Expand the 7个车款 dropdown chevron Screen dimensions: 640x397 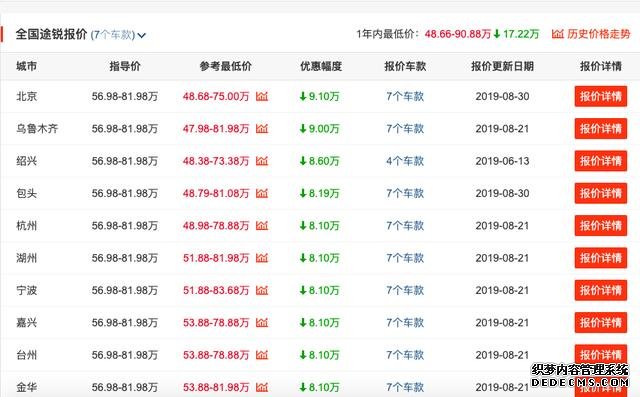tap(142, 35)
